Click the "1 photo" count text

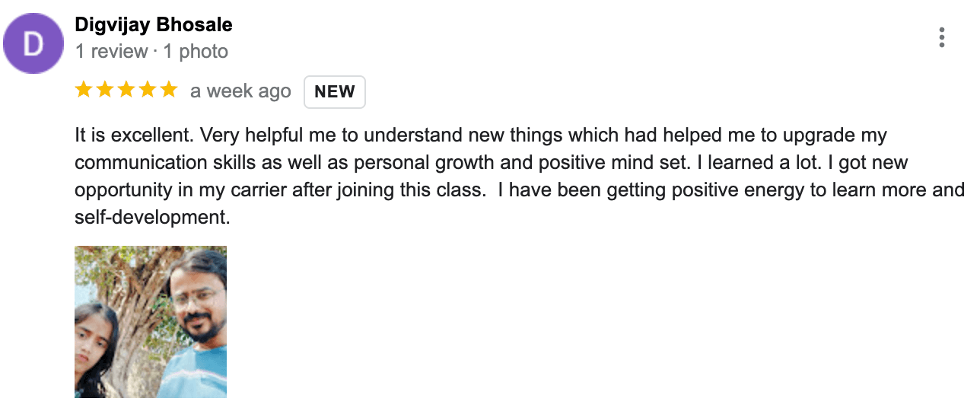196,52
